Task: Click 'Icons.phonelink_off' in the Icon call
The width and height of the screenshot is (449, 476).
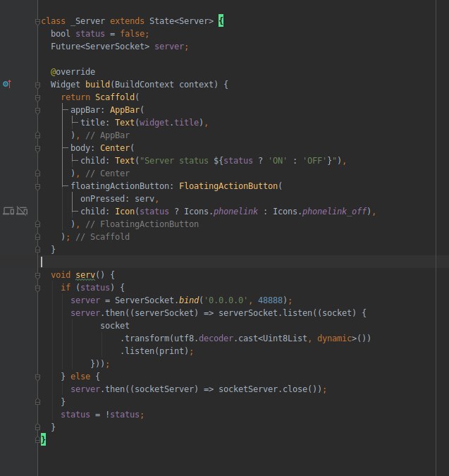Action: pyautogui.click(x=320, y=212)
